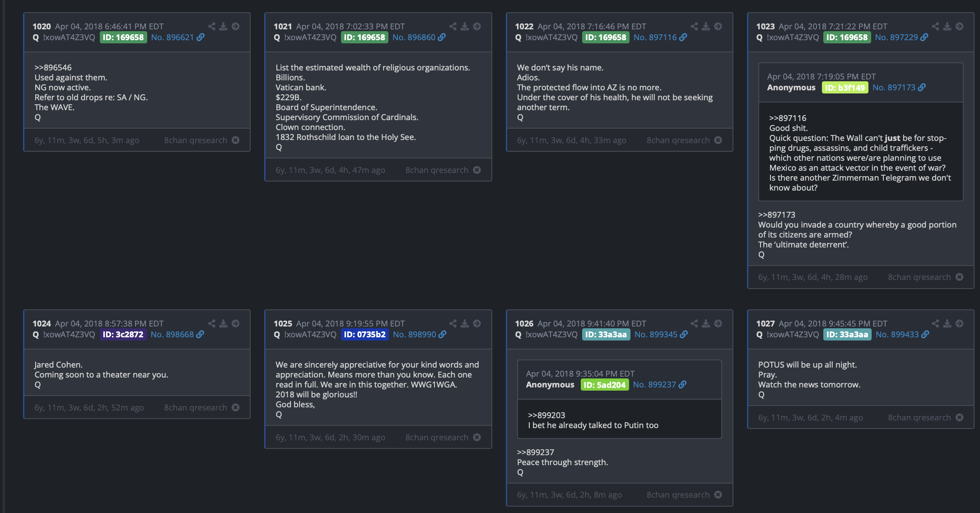Screen dimensions: 980x513
Task: Click the X icon in post 1021 footer
Action: [477, 170]
